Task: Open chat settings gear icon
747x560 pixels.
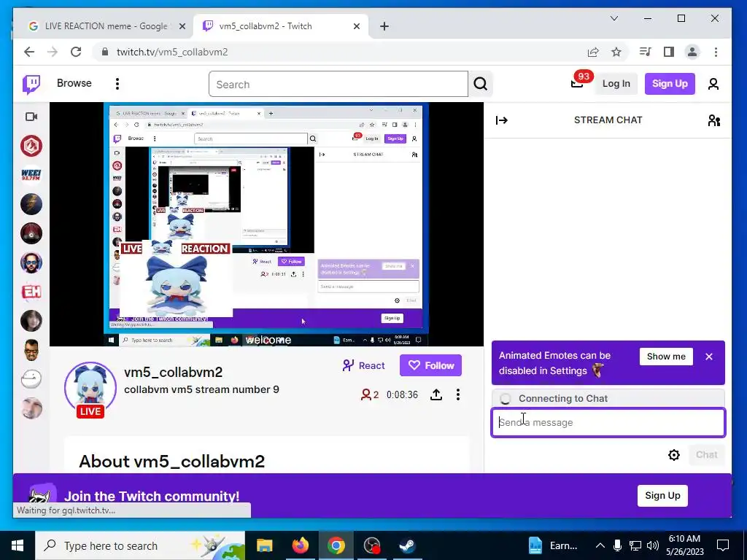Action: 673,455
